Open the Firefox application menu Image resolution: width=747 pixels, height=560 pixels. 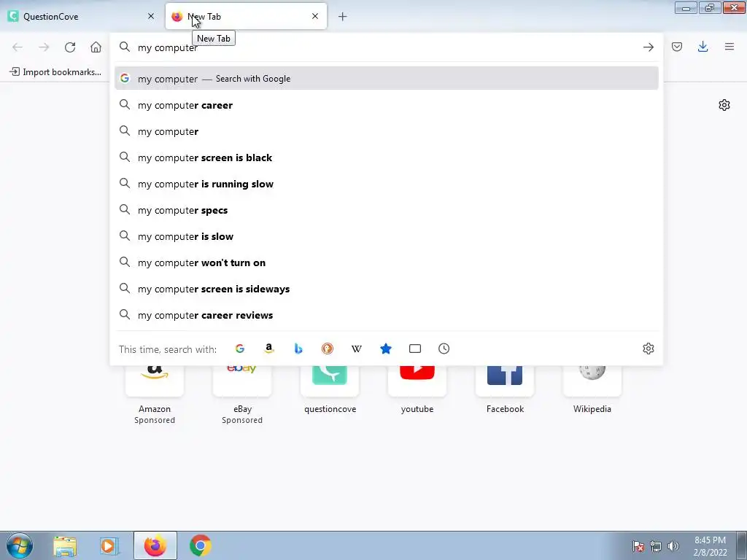point(729,47)
